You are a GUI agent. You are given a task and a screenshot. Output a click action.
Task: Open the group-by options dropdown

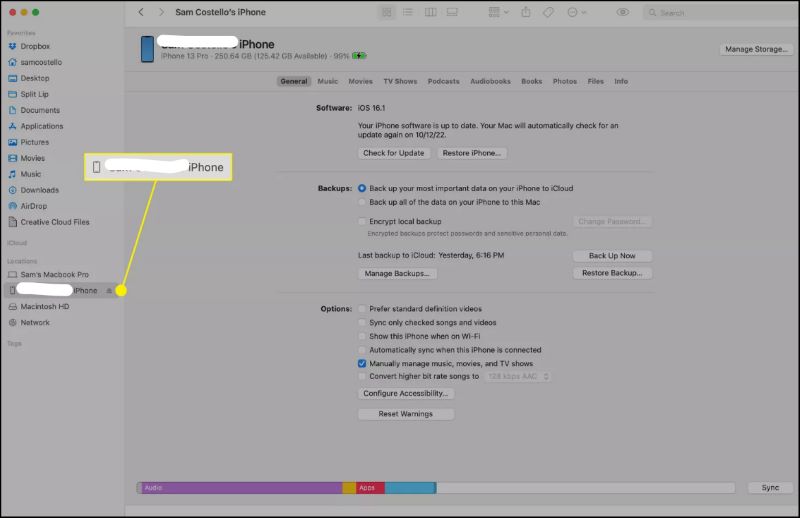tap(498, 12)
